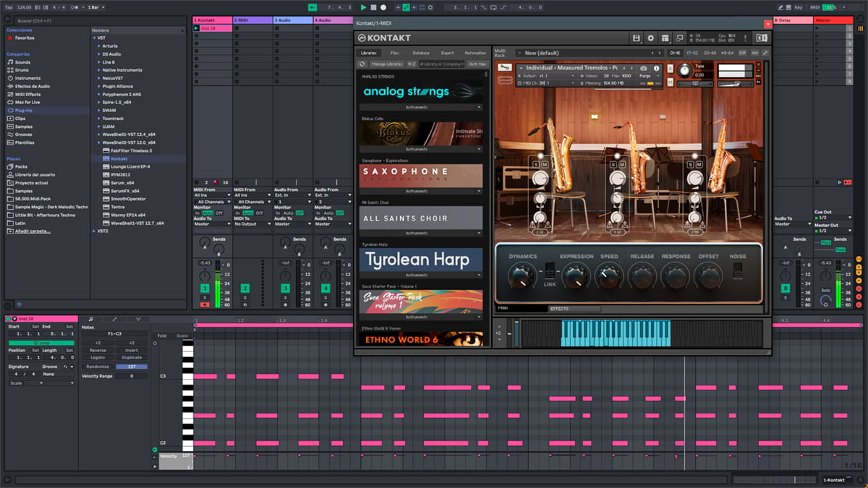This screenshot has height=488, width=868.
Task: Open Kontakt Multi Rack New (default) dropdown
Action: tap(589, 53)
